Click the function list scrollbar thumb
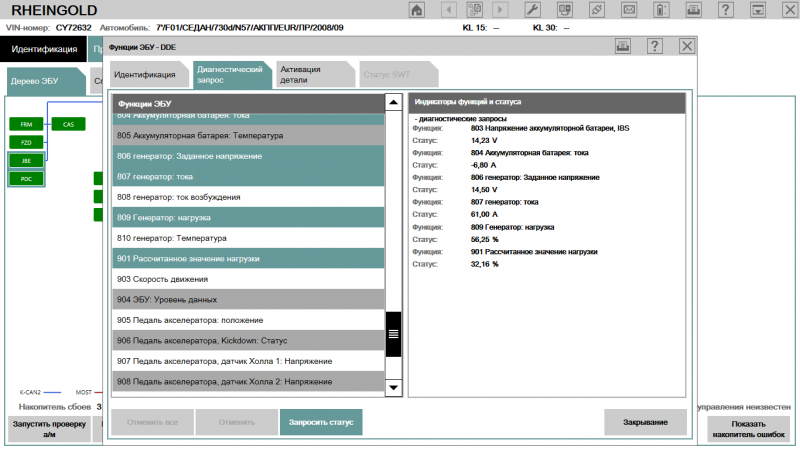Image resolution: width=800 pixels, height=450 pixels. coord(393,334)
